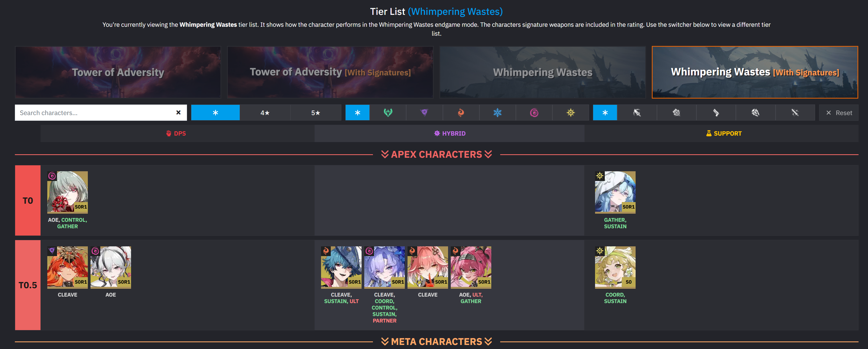This screenshot has height=349, width=868.
Task: Switch to the Tower of Adversity tier list
Action: click(118, 72)
